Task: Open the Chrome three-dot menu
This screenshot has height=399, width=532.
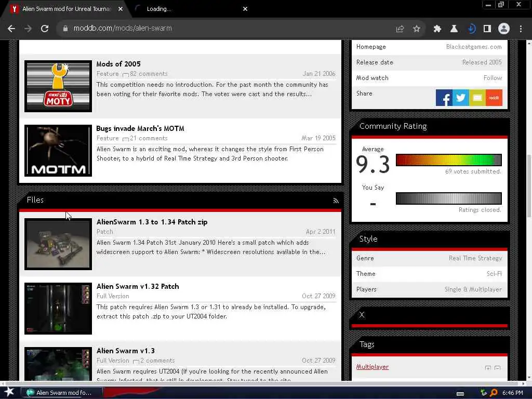Action: click(521, 29)
